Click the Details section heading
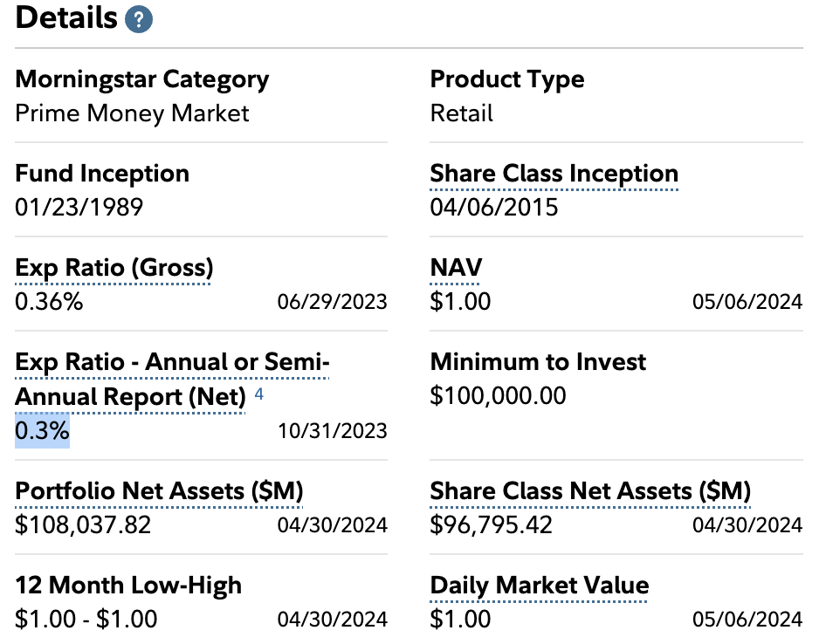Image resolution: width=819 pixels, height=644 pixels. 66,18
